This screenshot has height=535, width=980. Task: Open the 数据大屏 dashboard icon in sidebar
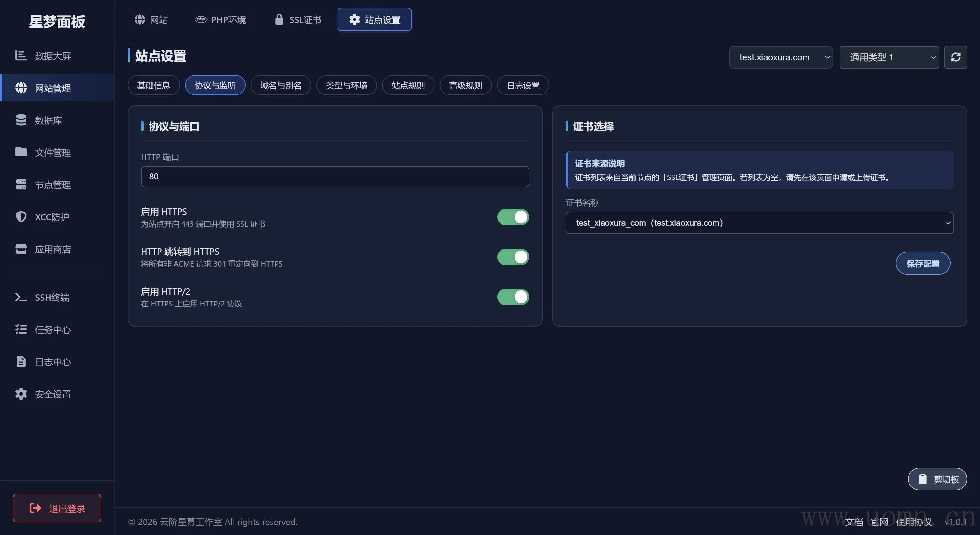pyautogui.click(x=21, y=56)
